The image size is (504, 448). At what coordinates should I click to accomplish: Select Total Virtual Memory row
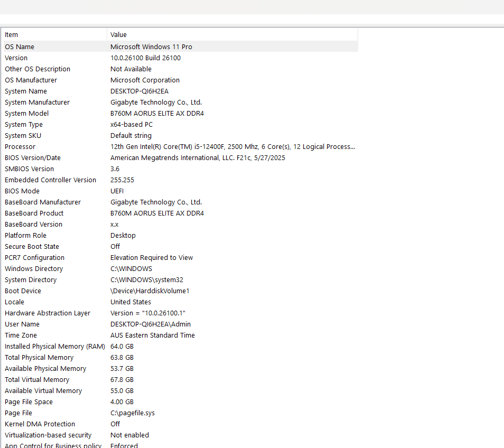click(181, 379)
